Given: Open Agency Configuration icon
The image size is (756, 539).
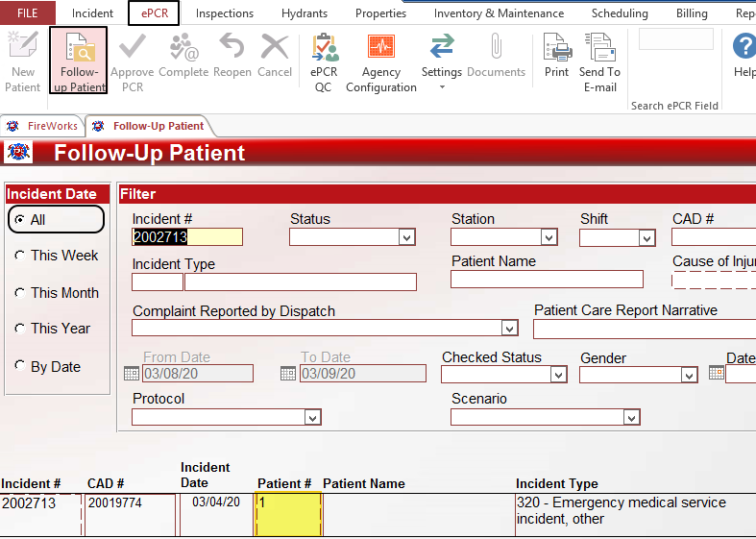Looking at the screenshot, I should coord(381,46).
